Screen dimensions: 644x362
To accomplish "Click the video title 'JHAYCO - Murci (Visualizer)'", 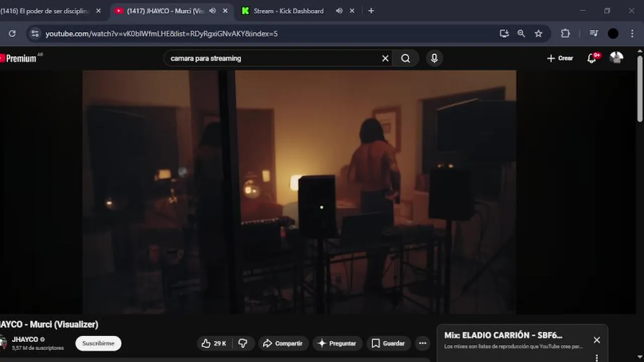I will (x=49, y=324).
